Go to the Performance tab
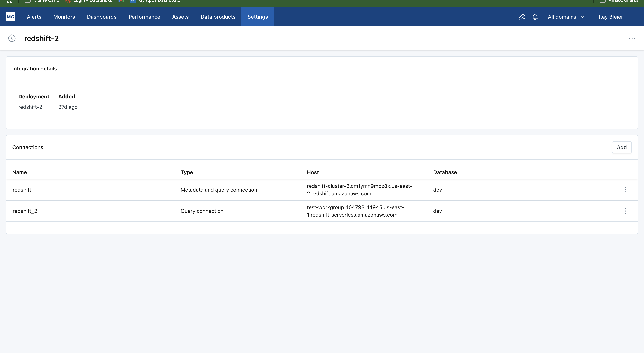Image resolution: width=644 pixels, height=353 pixels. point(144,17)
